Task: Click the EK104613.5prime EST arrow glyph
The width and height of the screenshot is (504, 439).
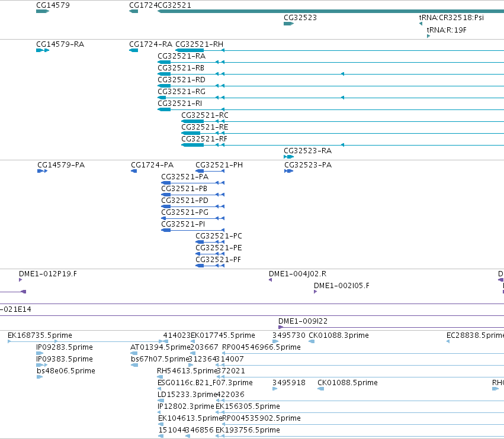Action: (x=160, y=424)
